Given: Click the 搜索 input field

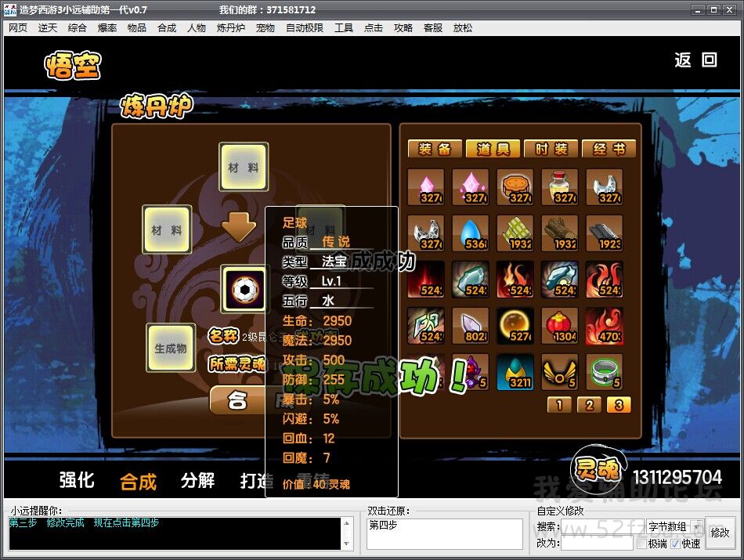Looking at the screenshot, I should click(603, 527).
